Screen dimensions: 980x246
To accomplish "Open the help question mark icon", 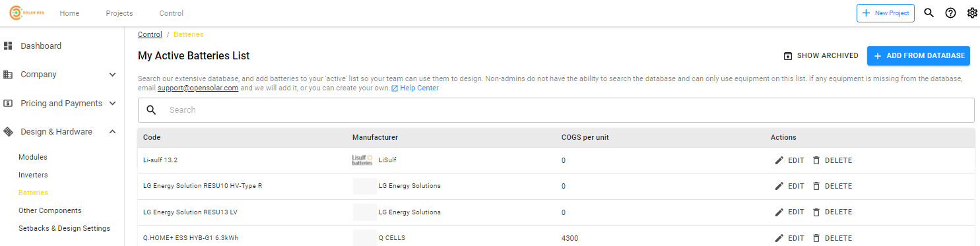I will point(950,13).
